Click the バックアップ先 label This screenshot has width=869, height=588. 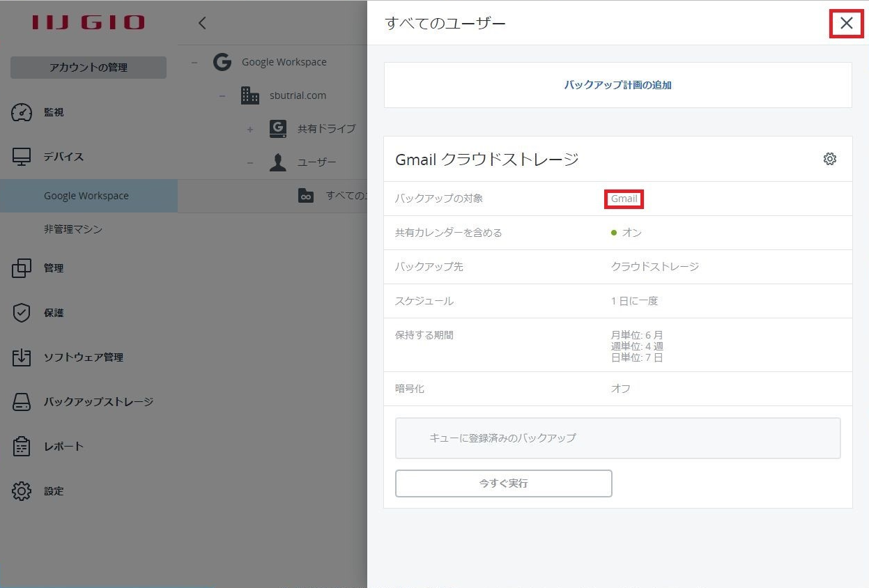(x=429, y=266)
